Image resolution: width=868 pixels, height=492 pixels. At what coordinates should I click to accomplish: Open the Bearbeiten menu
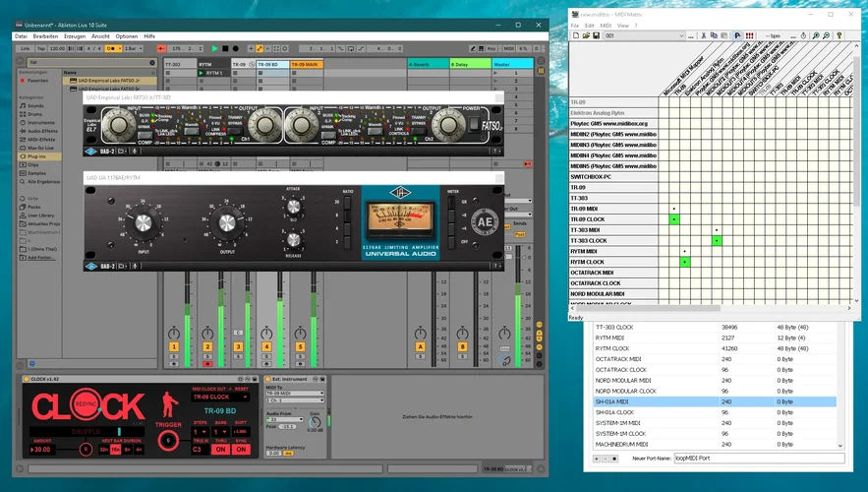[45, 36]
